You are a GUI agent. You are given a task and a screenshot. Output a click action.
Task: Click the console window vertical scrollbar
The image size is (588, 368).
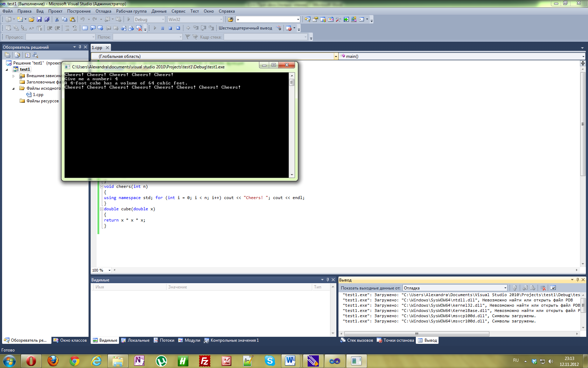pos(292,125)
